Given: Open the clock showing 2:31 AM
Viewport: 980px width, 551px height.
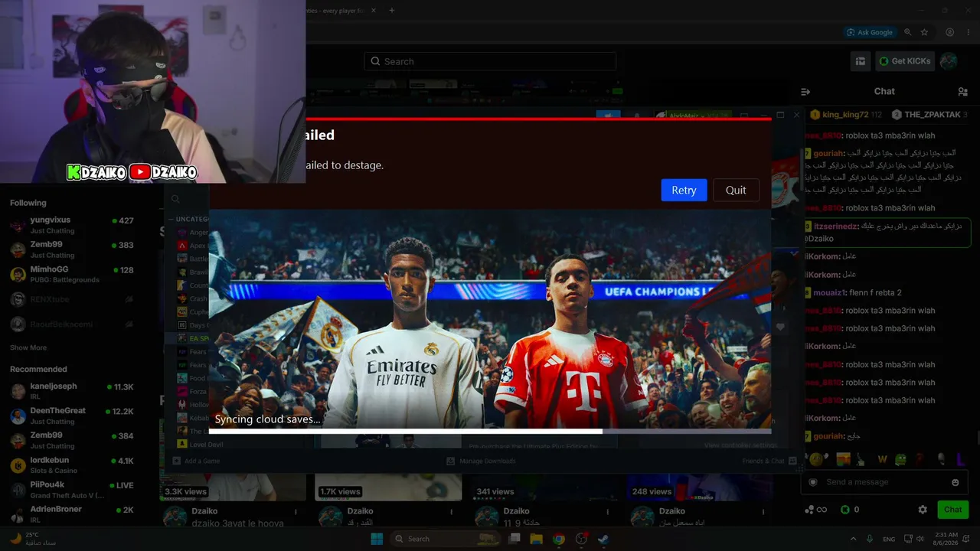Looking at the screenshot, I should point(946,539).
